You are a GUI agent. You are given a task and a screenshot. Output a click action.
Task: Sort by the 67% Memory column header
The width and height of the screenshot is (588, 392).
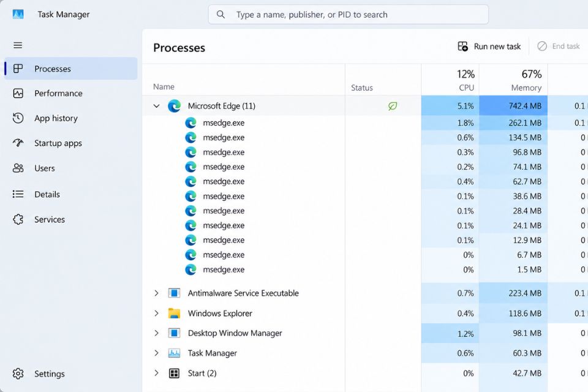tap(513, 80)
